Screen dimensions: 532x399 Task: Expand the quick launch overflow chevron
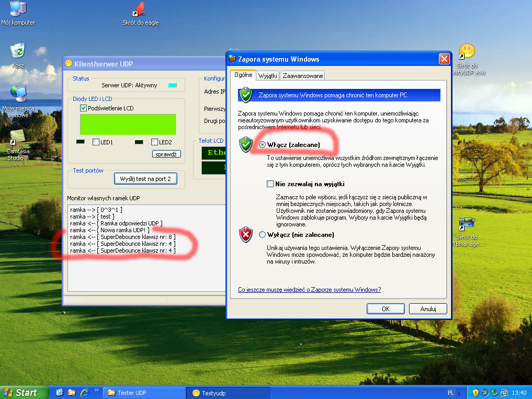pyautogui.click(x=97, y=390)
